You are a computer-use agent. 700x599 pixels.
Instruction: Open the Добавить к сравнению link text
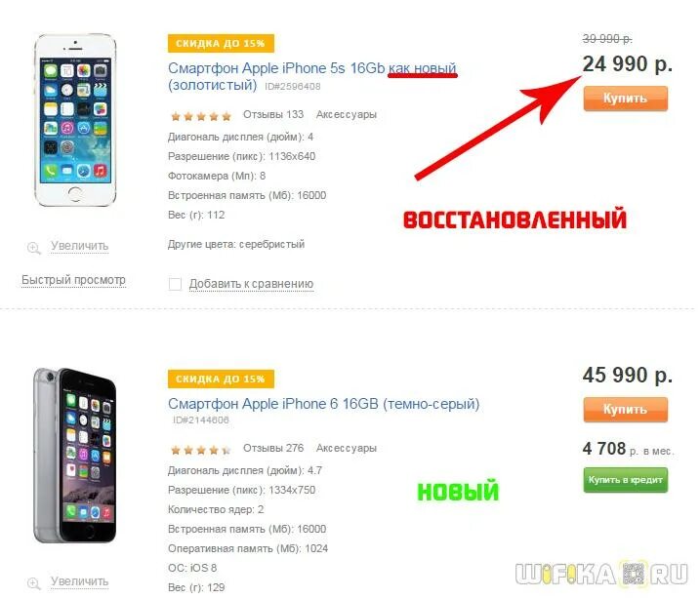coord(251,284)
